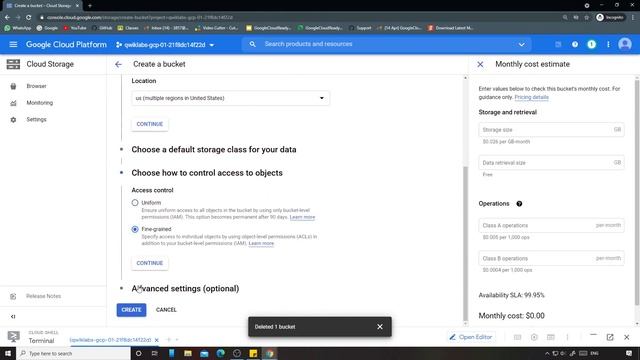Open the Cloud Shell Open Editor button
This screenshot has height=360, width=640.
tap(471, 337)
